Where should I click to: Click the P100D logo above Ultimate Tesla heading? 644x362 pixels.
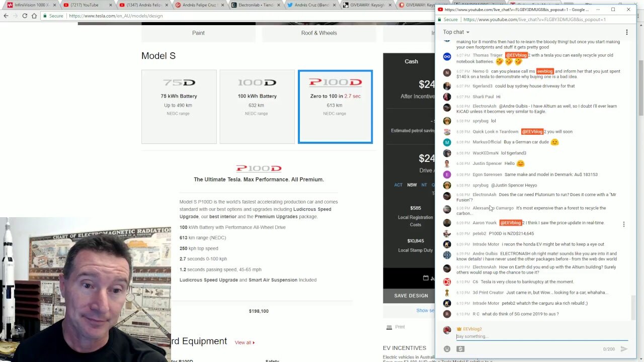click(x=259, y=168)
